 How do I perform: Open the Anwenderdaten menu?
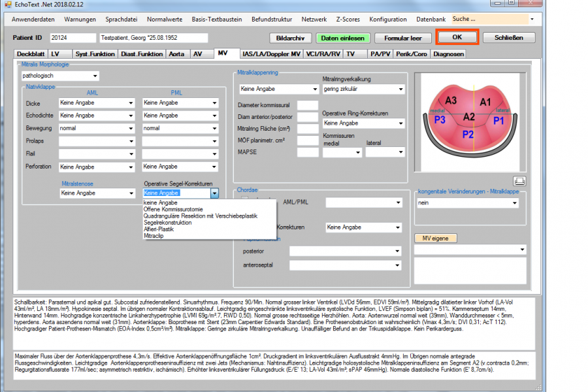[x=33, y=20]
